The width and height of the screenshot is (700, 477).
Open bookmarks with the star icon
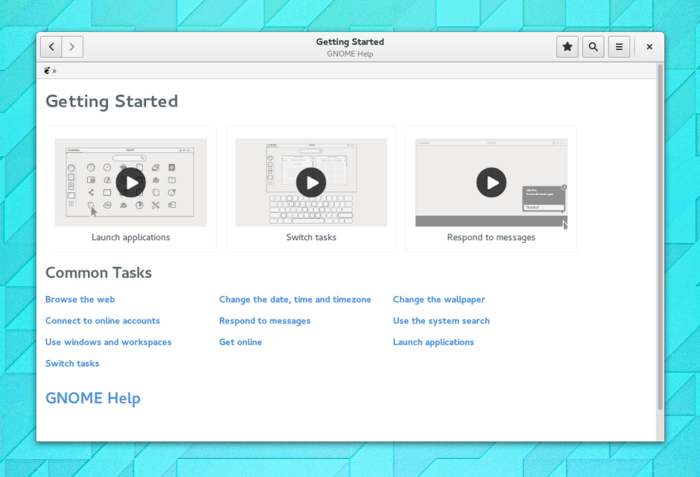pyautogui.click(x=567, y=47)
